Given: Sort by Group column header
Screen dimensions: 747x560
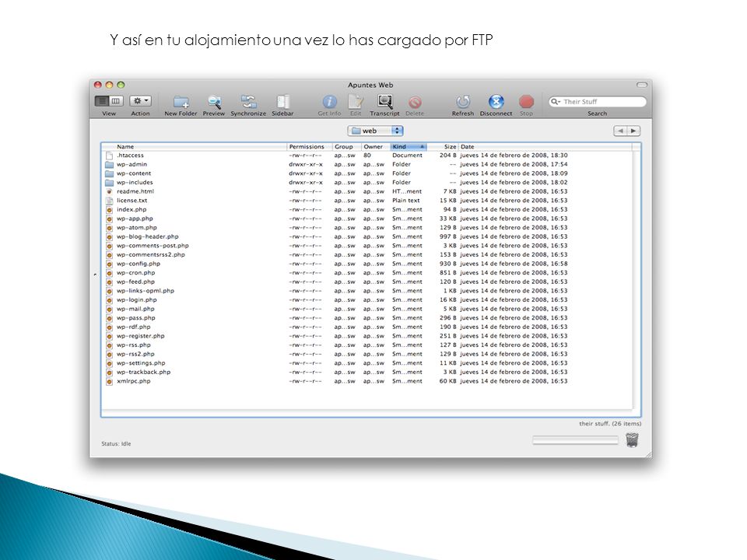Looking at the screenshot, I should tap(347, 147).
